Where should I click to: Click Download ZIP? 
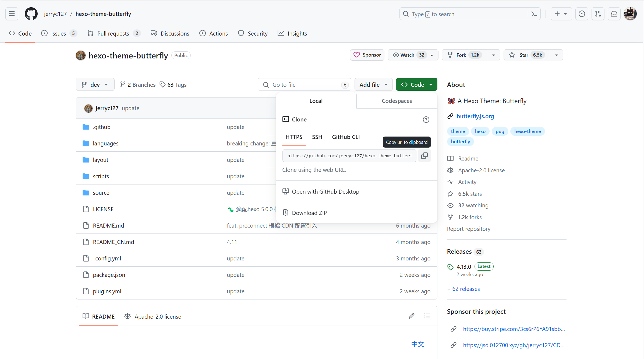point(305,213)
